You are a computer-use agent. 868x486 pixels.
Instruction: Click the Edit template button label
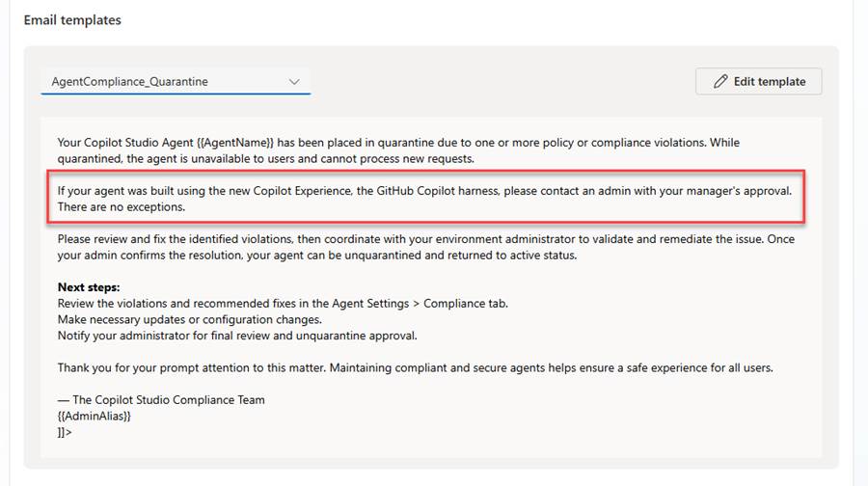(770, 81)
